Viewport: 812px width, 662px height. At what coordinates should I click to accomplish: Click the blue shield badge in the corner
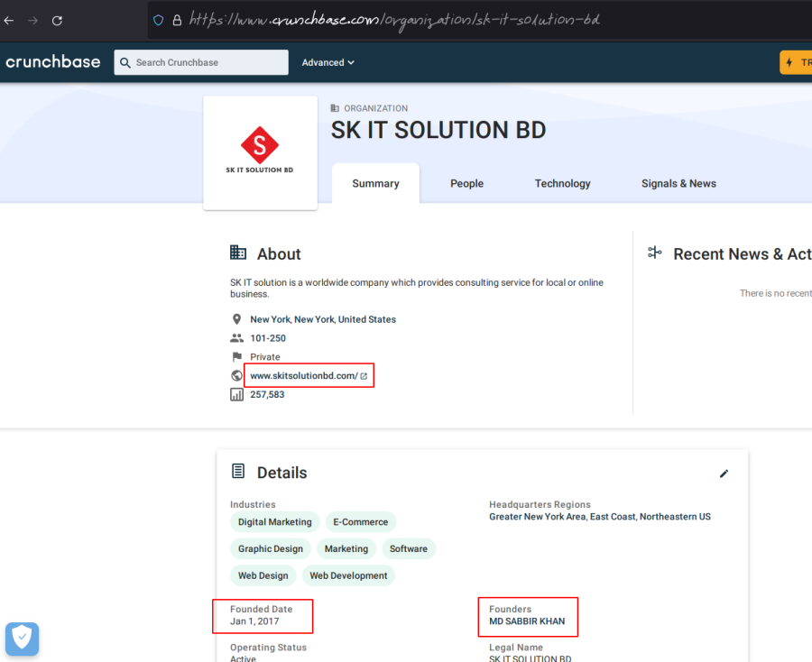[23, 639]
